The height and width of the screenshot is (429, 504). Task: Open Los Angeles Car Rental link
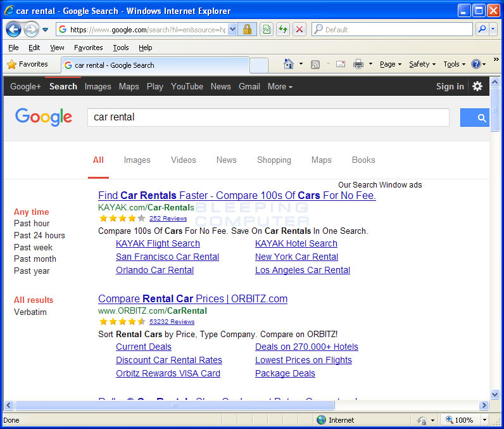[x=303, y=270]
